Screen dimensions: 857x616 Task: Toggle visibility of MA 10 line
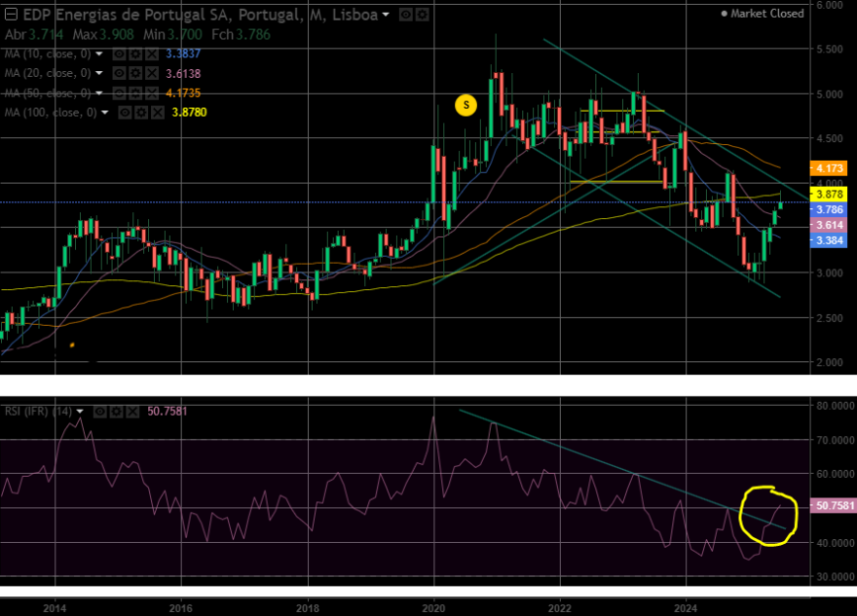[x=119, y=54]
